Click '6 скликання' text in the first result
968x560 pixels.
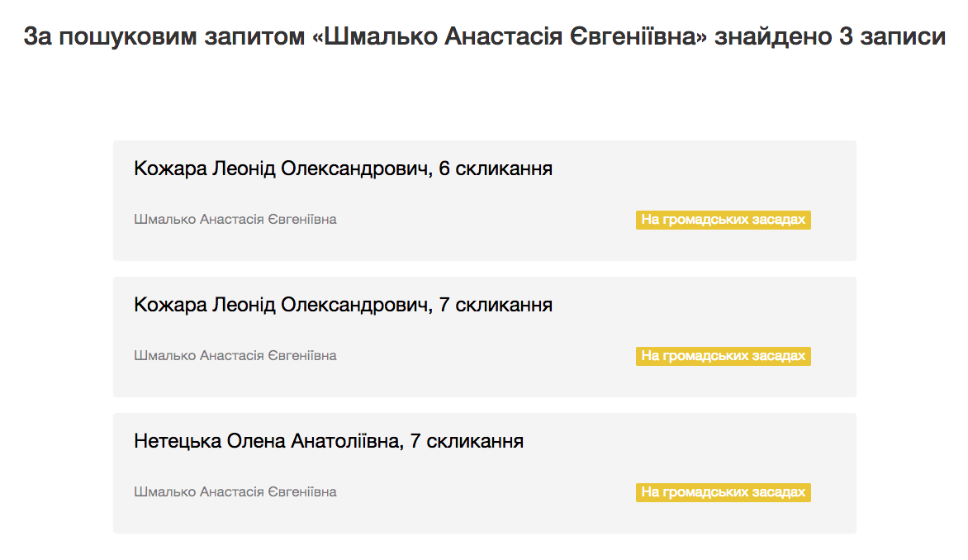pyautogui.click(x=496, y=169)
